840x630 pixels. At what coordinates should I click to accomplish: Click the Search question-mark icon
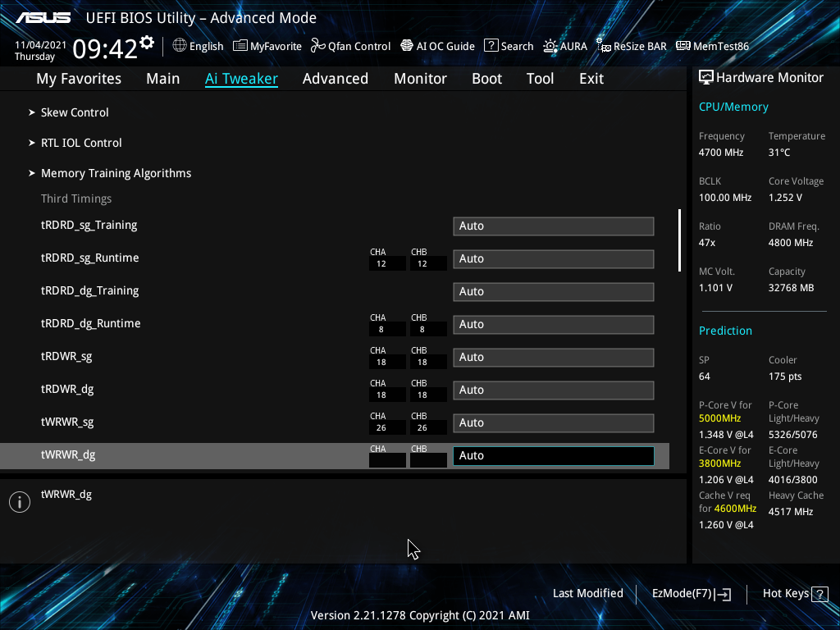tap(491, 46)
